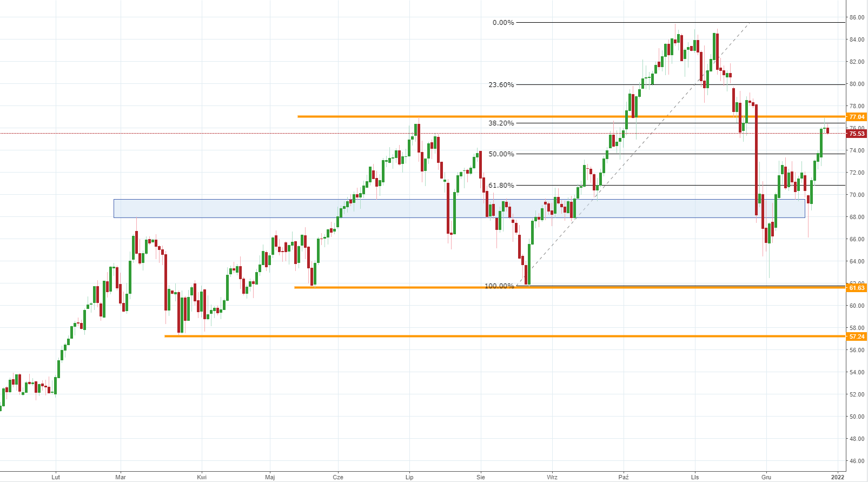This screenshot has height=482, width=868.
Task: Click the 70.00 price axis value
Action: click(x=857, y=195)
